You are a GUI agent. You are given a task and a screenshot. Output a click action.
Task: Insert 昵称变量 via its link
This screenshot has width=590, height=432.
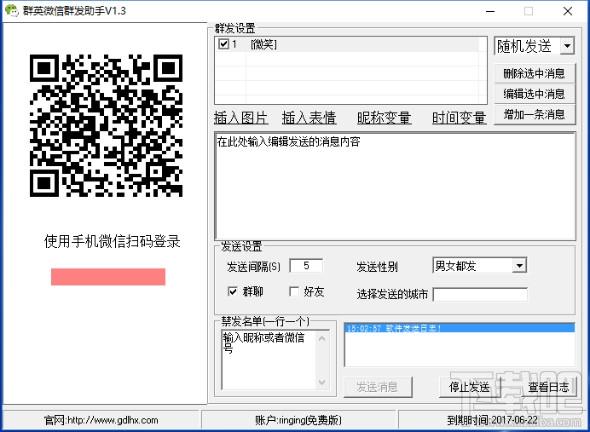[384, 118]
